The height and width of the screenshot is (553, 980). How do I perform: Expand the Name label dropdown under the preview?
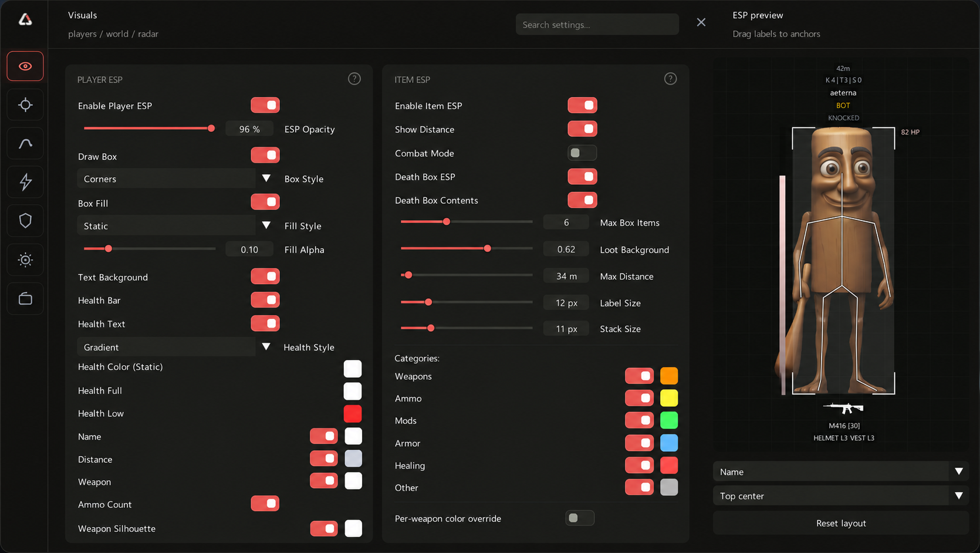click(841, 471)
